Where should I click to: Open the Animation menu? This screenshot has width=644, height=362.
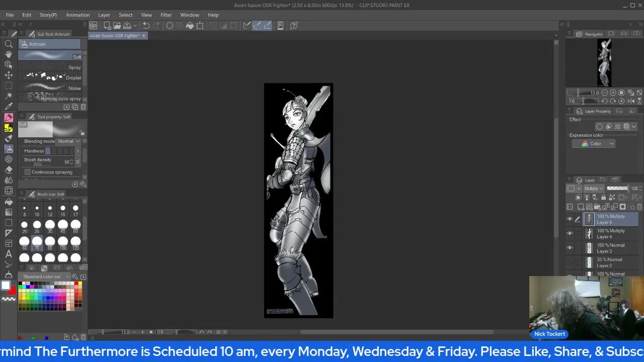click(77, 15)
